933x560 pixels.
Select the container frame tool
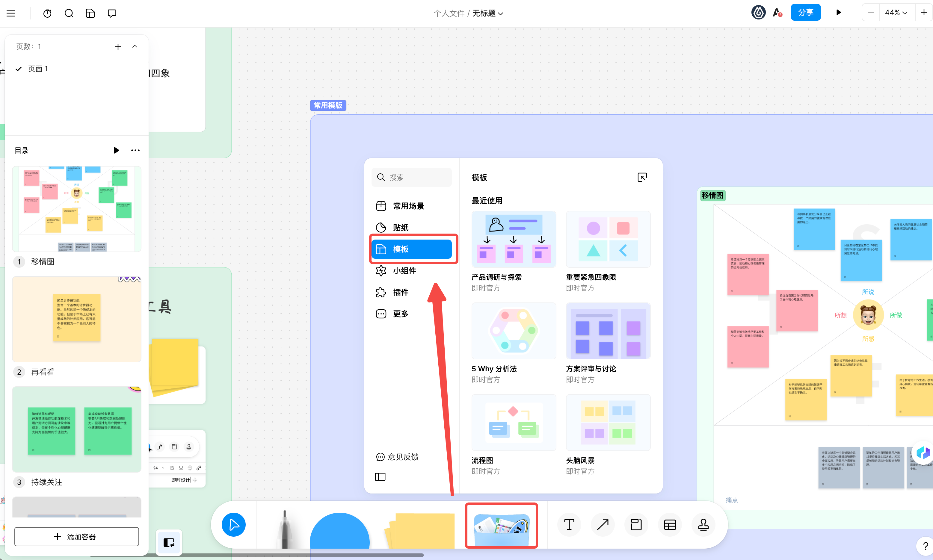[x=636, y=525]
